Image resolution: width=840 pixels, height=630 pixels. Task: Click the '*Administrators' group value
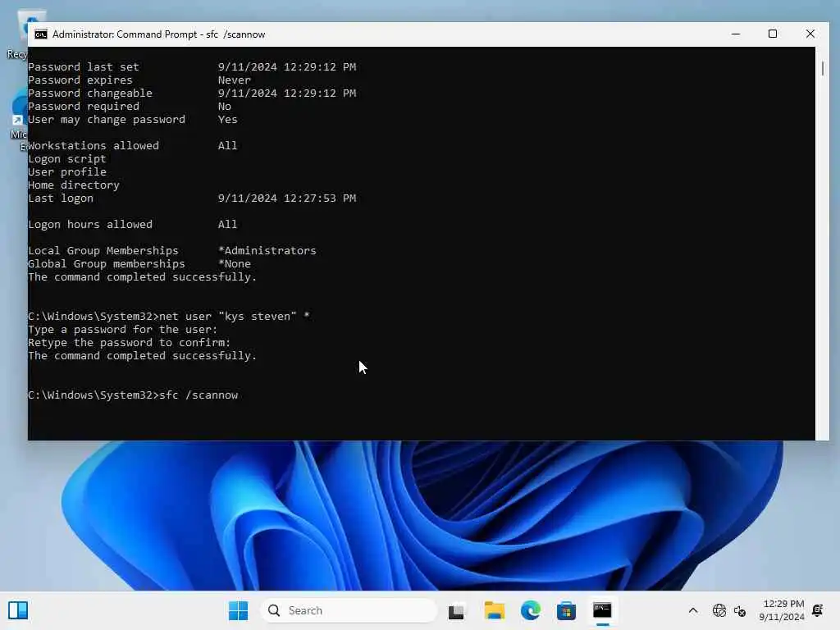(x=267, y=251)
